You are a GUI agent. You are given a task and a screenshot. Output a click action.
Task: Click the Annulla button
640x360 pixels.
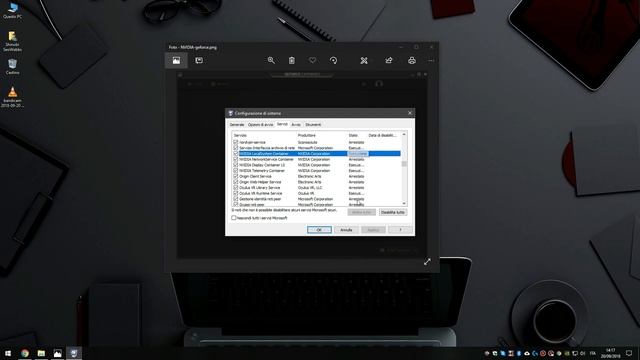click(346, 230)
